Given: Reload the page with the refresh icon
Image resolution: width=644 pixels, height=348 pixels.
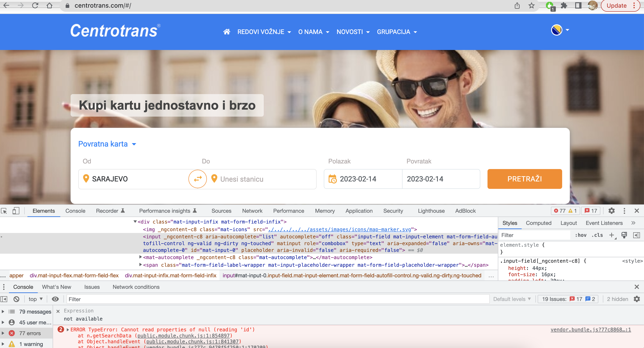Looking at the screenshot, I should click(x=35, y=5).
